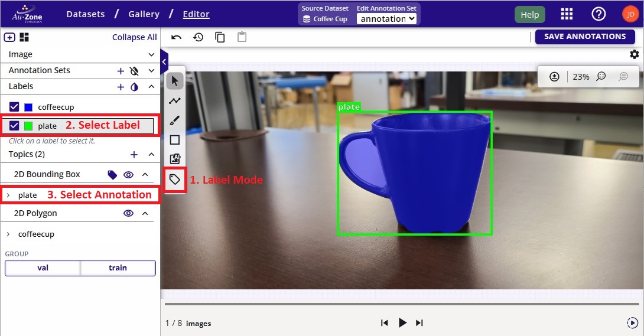Activate the Label Mode tag tool
Image resolution: width=644 pixels, height=336 pixels.
(x=175, y=180)
